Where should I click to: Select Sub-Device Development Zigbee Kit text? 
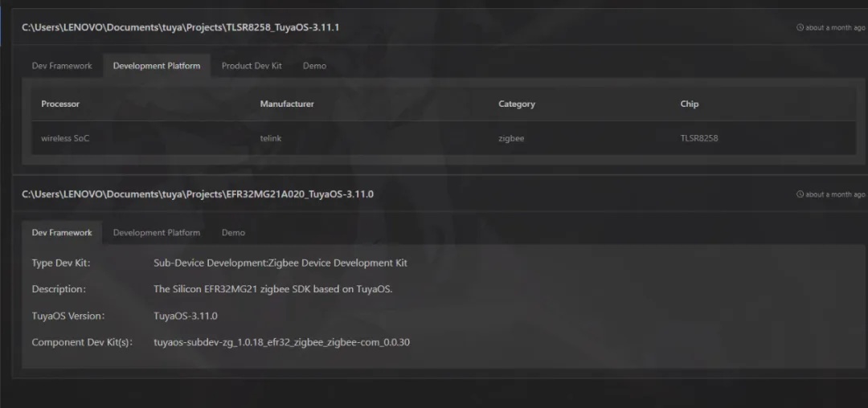tap(280, 263)
